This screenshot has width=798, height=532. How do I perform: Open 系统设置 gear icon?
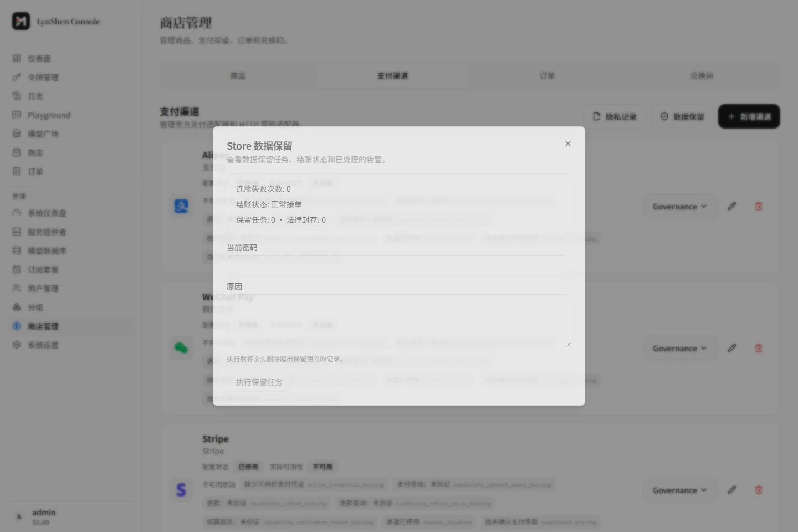[17, 345]
